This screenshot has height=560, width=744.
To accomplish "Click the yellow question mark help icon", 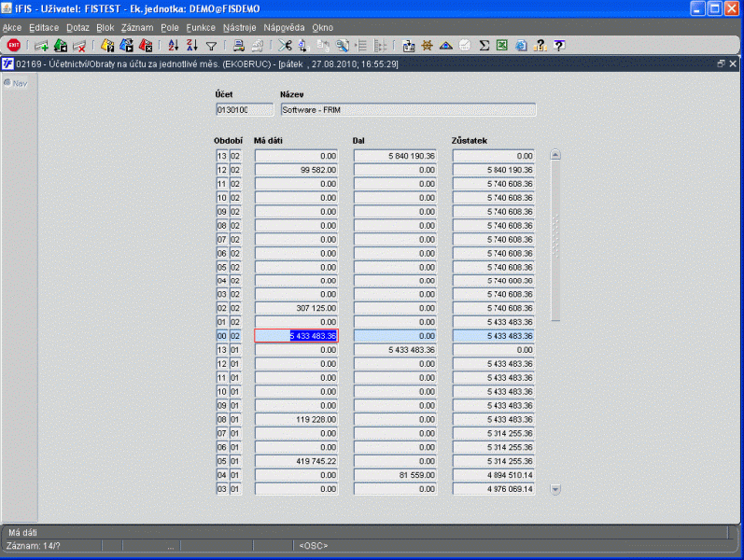I will 540,46.
